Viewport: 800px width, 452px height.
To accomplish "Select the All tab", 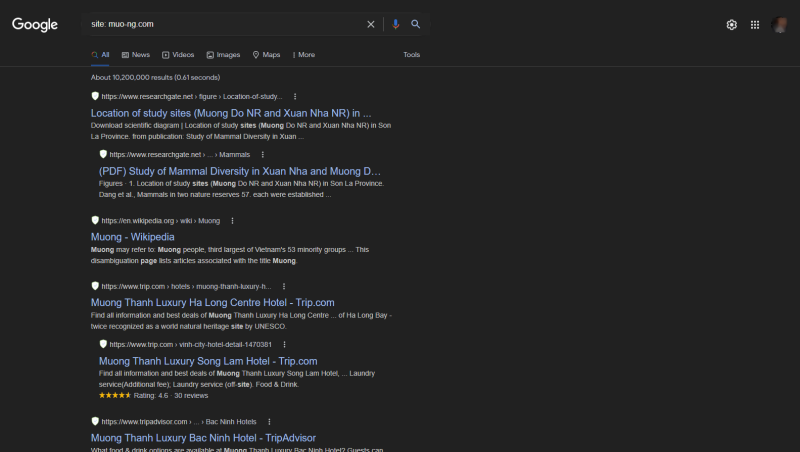I will click(x=101, y=55).
